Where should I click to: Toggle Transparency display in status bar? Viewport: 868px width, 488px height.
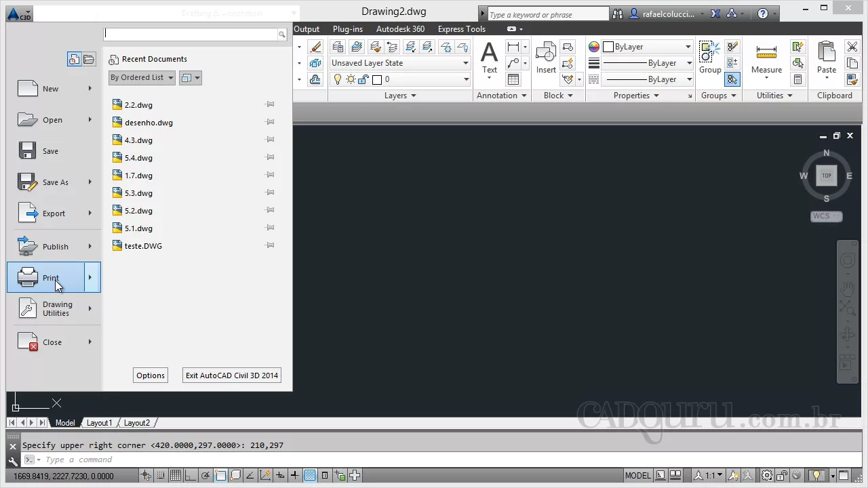coord(310,476)
